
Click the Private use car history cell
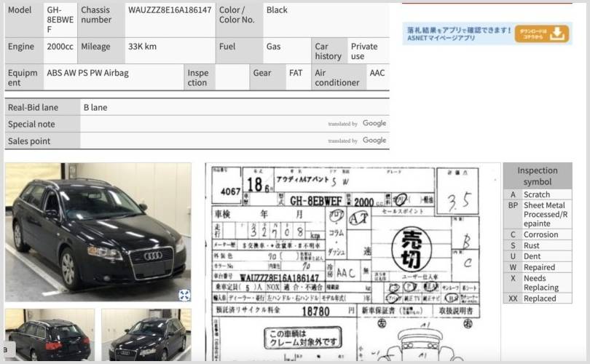(366, 51)
